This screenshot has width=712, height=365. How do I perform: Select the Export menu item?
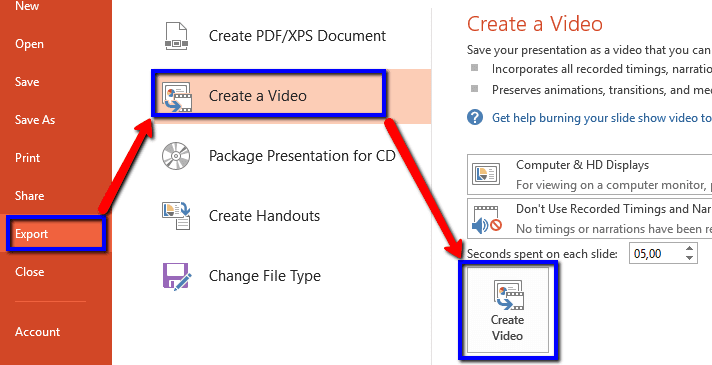click(56, 234)
